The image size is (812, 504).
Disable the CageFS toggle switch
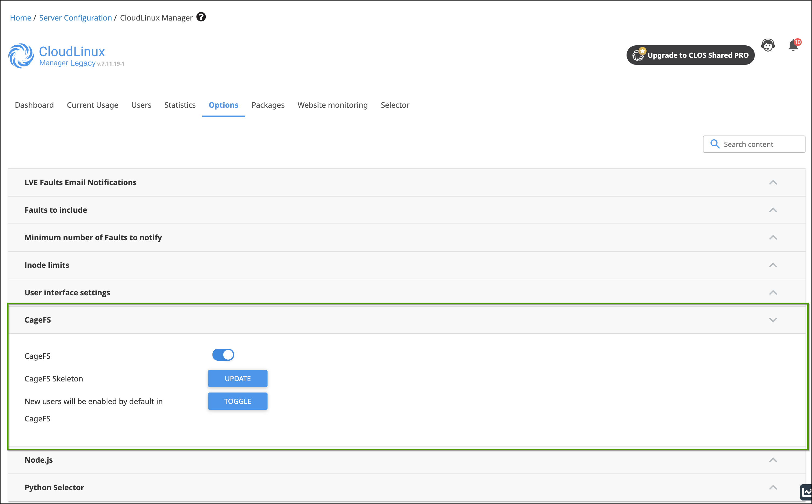pos(223,355)
